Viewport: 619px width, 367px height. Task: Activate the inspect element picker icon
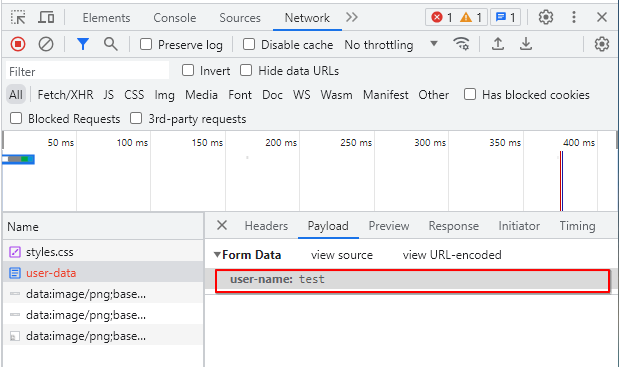click(18, 17)
